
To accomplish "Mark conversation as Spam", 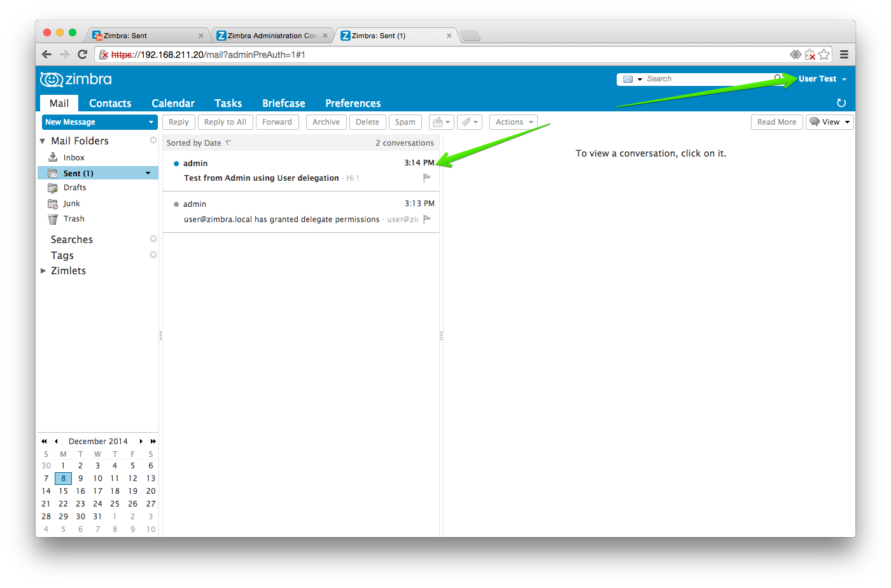I will click(405, 122).
